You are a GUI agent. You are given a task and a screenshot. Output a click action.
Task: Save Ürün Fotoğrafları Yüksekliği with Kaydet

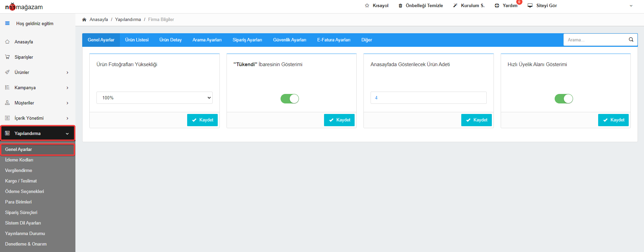(202, 120)
